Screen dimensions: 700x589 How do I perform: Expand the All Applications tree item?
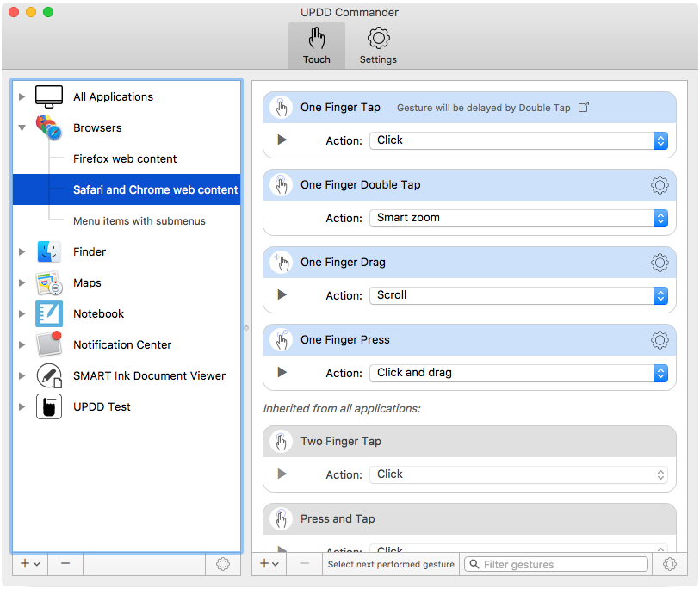click(x=22, y=97)
